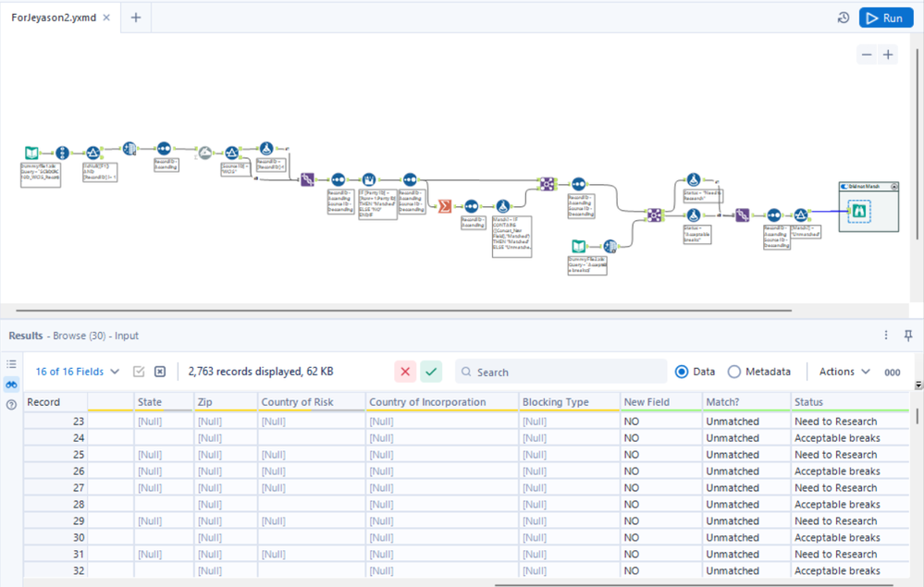Select the first Union tool in workflow

tap(307, 179)
